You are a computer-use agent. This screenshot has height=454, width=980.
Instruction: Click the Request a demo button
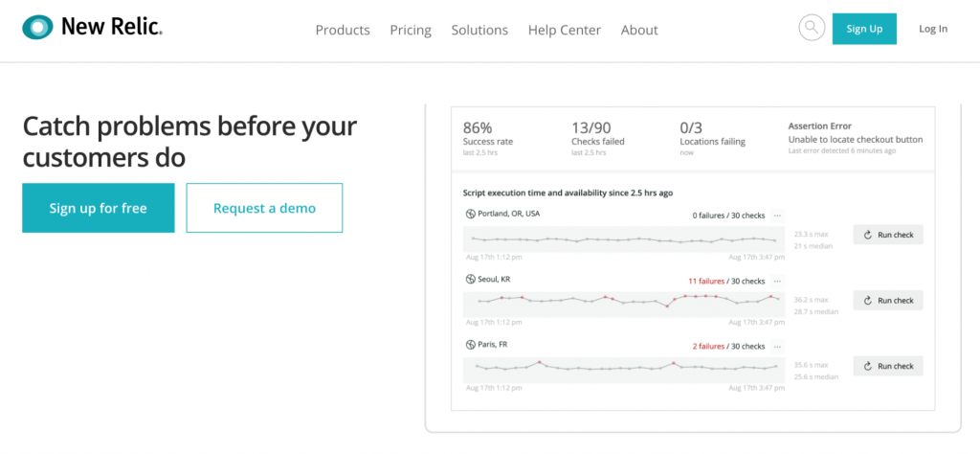pyautogui.click(x=264, y=208)
